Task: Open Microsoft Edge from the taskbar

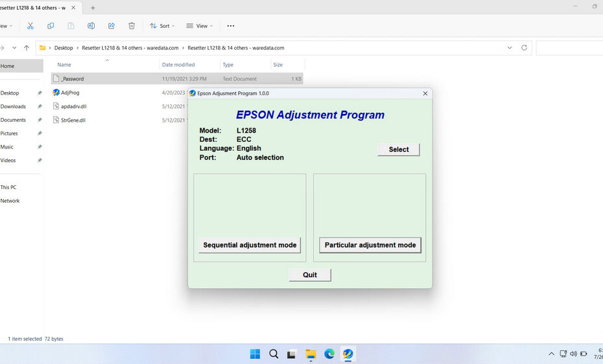Action: (x=329, y=354)
